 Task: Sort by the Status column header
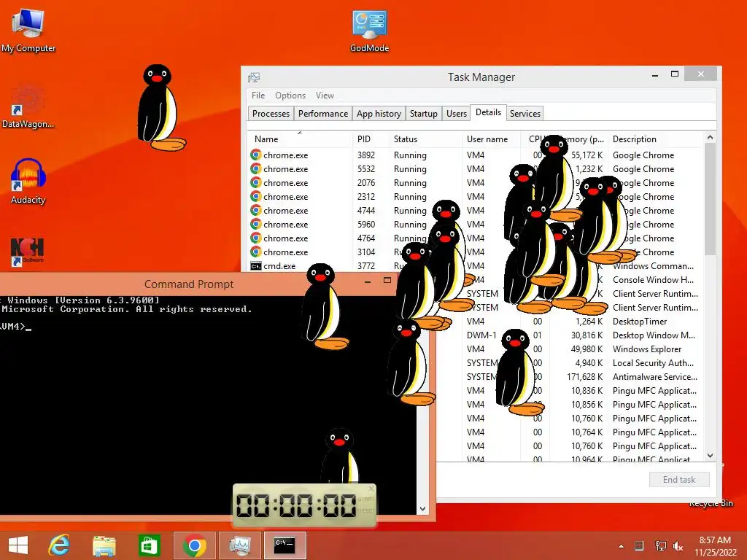point(424,139)
